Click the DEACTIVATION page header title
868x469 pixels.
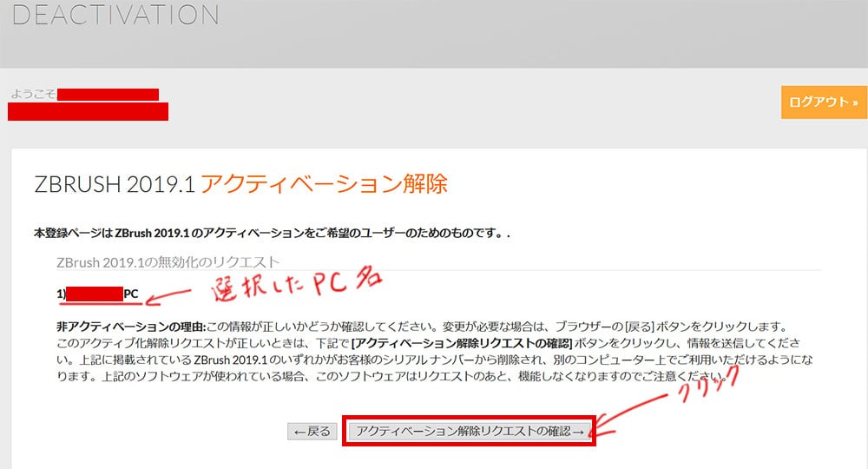tap(115, 15)
